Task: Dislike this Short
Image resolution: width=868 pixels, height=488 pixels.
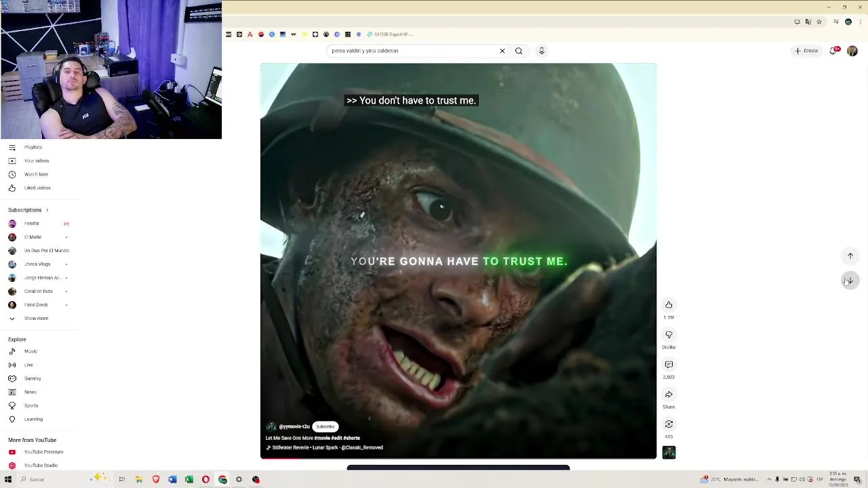Action: [669, 335]
